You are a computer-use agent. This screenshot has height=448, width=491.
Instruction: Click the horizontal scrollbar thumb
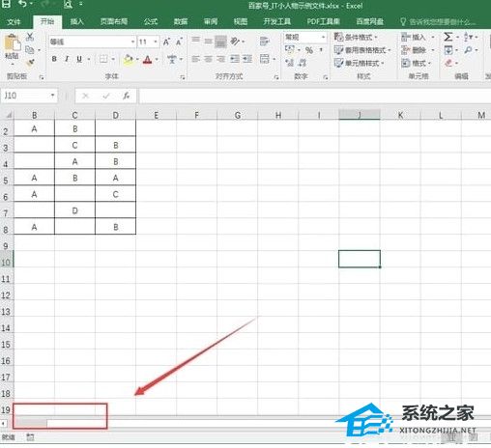click(x=31, y=423)
